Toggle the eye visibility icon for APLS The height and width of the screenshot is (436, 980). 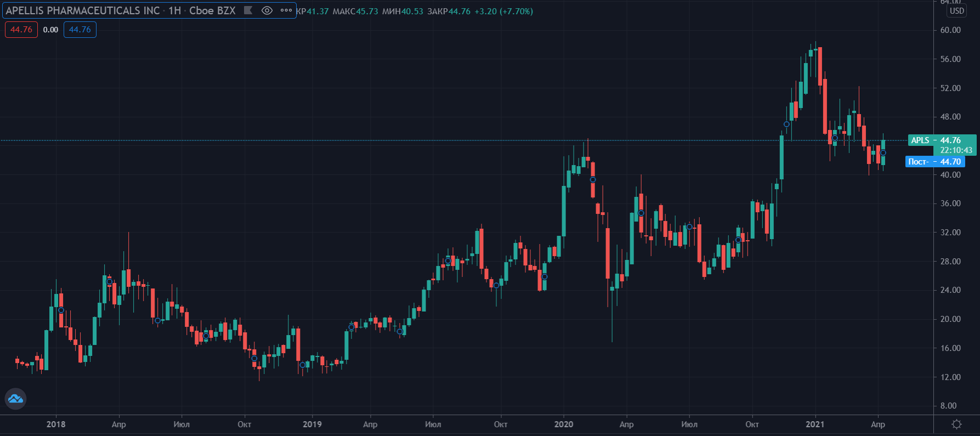[x=267, y=10]
